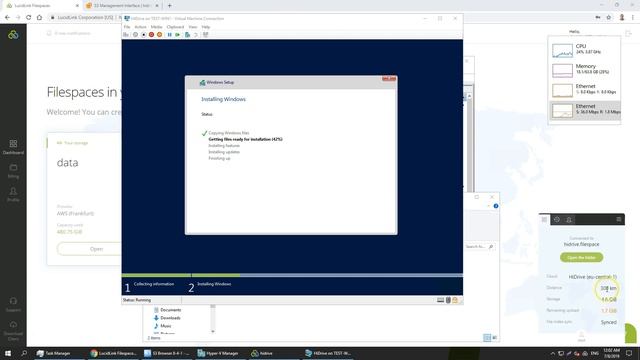Open Windows taskbar search

(24, 353)
